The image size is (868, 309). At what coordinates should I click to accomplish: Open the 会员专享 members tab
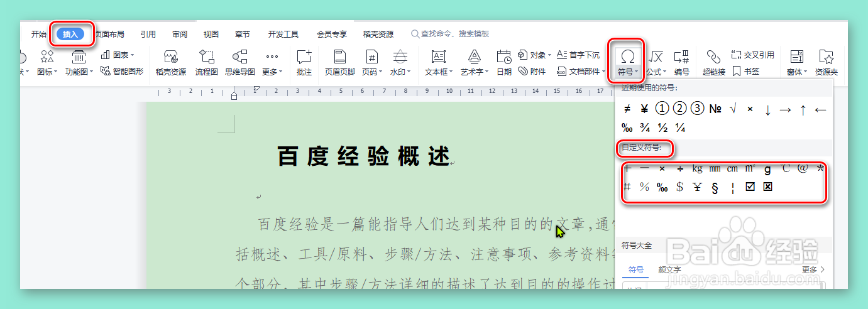[x=332, y=34]
